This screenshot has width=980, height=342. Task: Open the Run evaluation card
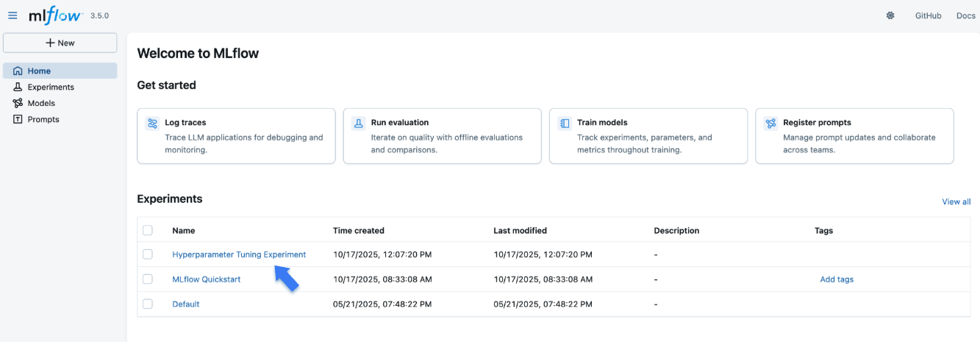[442, 136]
